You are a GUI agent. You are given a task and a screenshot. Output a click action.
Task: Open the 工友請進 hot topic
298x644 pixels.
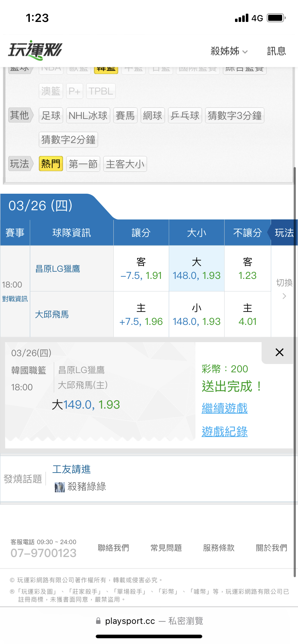(72, 469)
